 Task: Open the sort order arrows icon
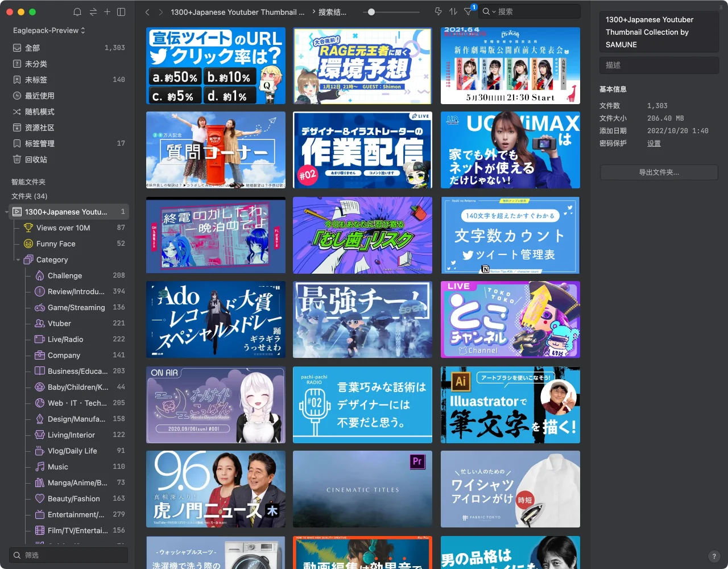[453, 11]
